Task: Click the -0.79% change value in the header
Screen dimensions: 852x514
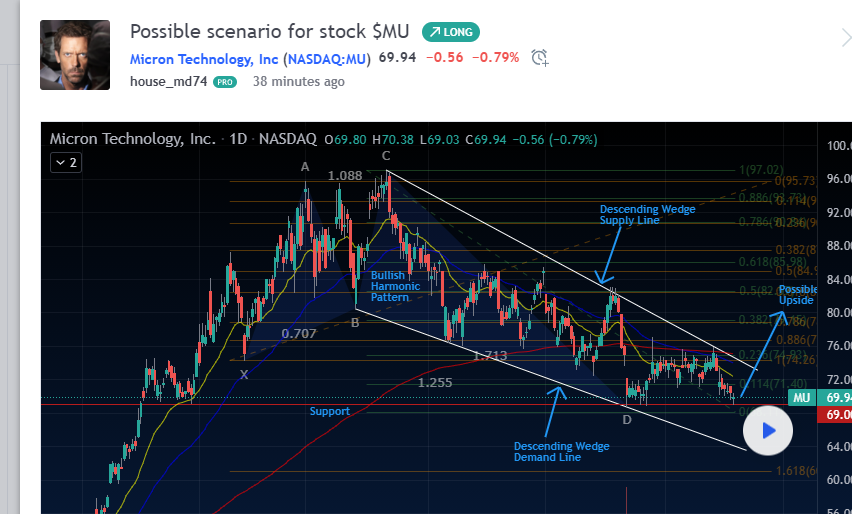Action: (496, 57)
